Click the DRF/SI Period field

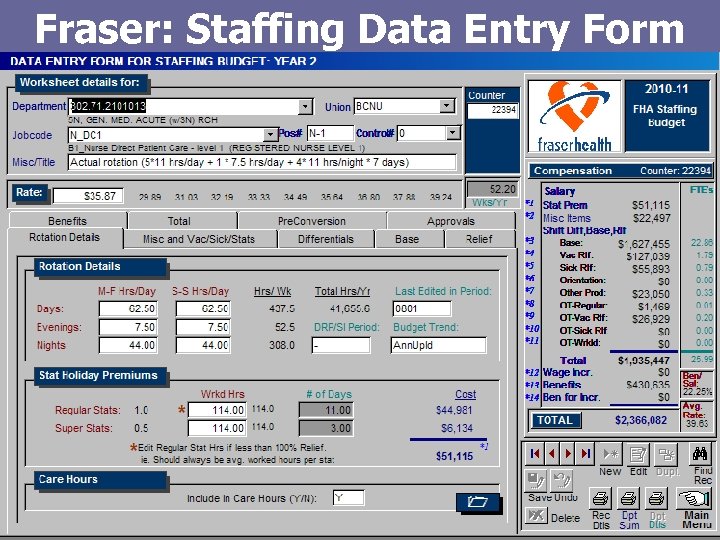pos(341,345)
